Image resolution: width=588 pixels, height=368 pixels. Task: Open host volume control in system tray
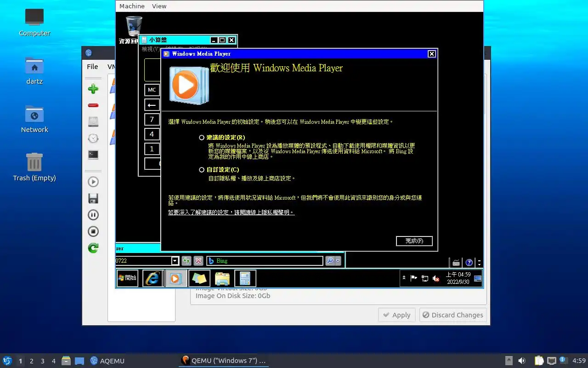(x=522, y=361)
